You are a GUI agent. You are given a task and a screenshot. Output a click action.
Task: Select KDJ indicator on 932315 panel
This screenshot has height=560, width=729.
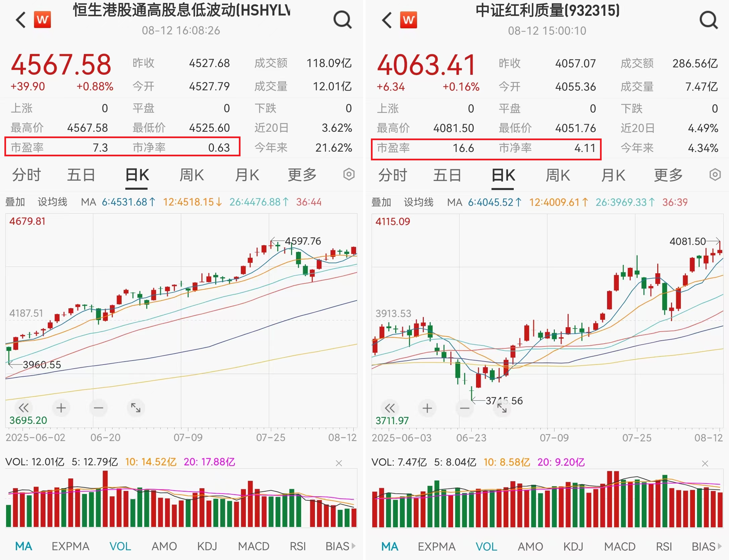click(x=573, y=546)
